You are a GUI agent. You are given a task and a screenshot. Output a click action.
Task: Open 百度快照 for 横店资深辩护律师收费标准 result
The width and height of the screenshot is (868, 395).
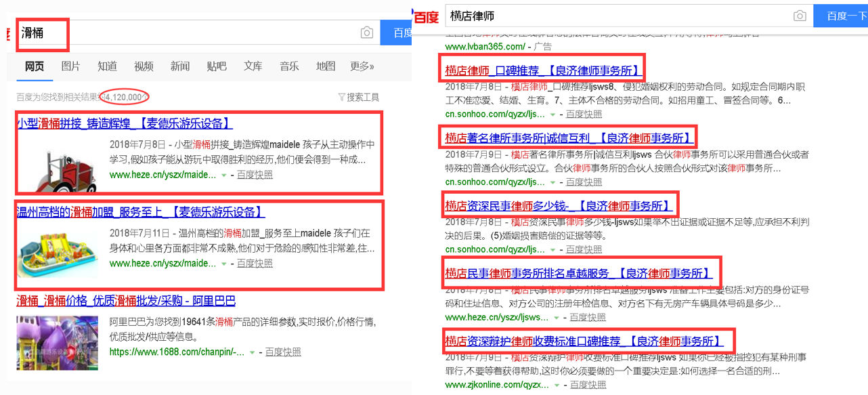point(589,385)
